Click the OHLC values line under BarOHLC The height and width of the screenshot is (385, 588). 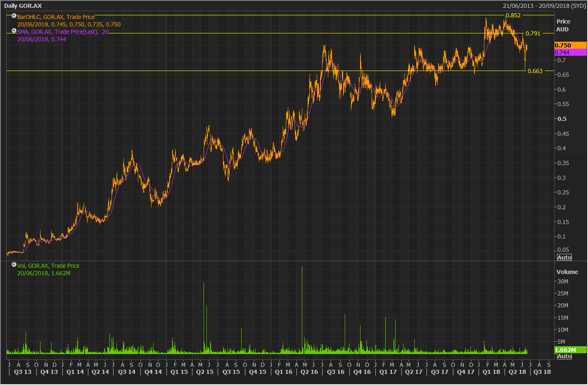69,24
